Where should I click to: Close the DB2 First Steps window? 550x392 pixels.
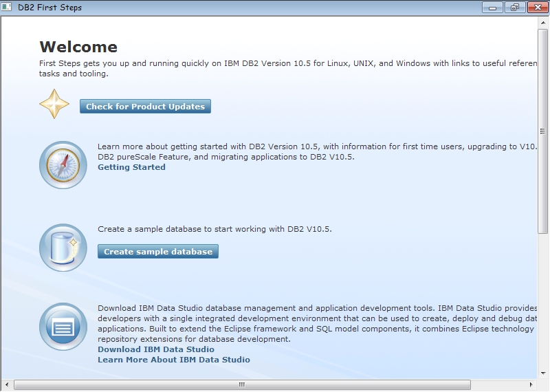pyautogui.click(x=538, y=8)
